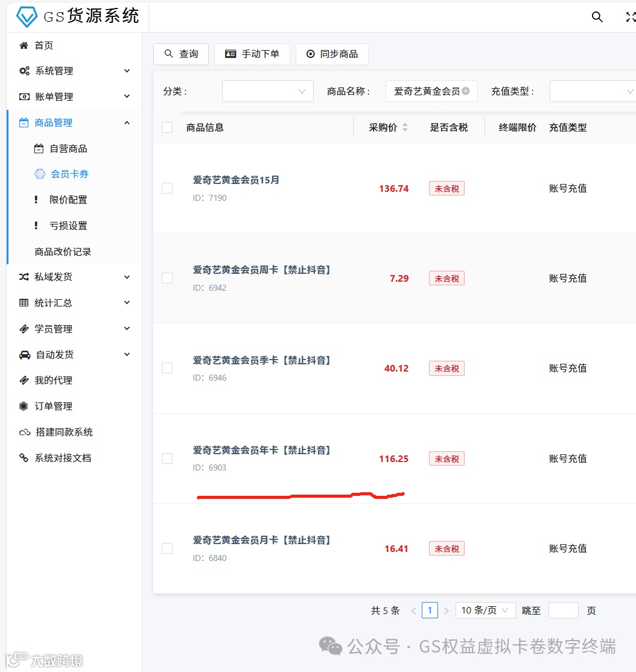Check the 爱奇艺黄金会员季卡 row checkbox
This screenshot has width=636, height=672.
pyautogui.click(x=167, y=368)
